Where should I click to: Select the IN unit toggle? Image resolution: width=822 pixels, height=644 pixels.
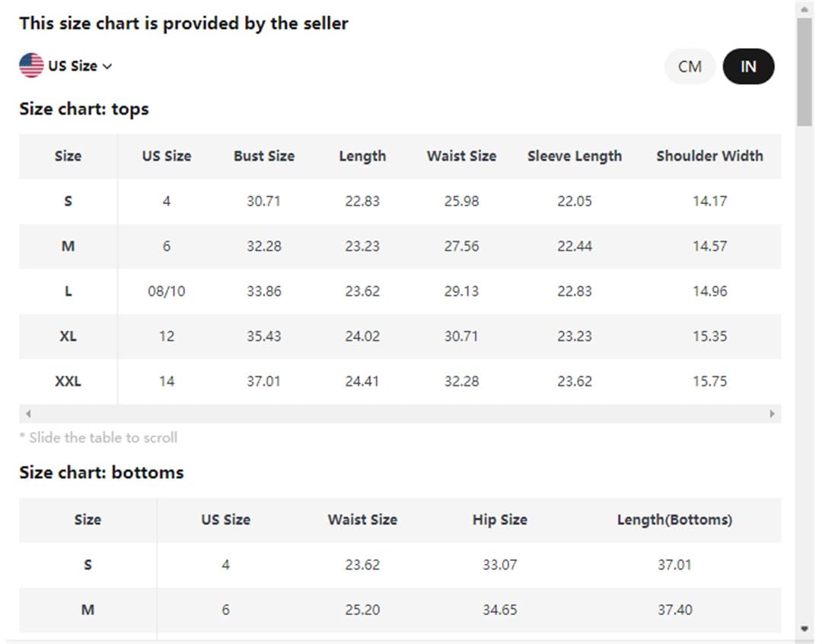[x=748, y=66]
